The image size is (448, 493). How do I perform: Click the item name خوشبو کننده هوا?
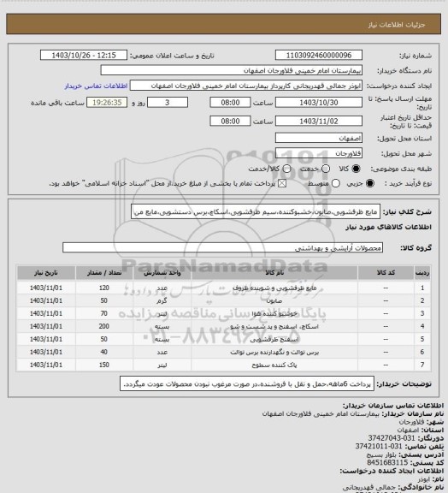[x=274, y=314]
